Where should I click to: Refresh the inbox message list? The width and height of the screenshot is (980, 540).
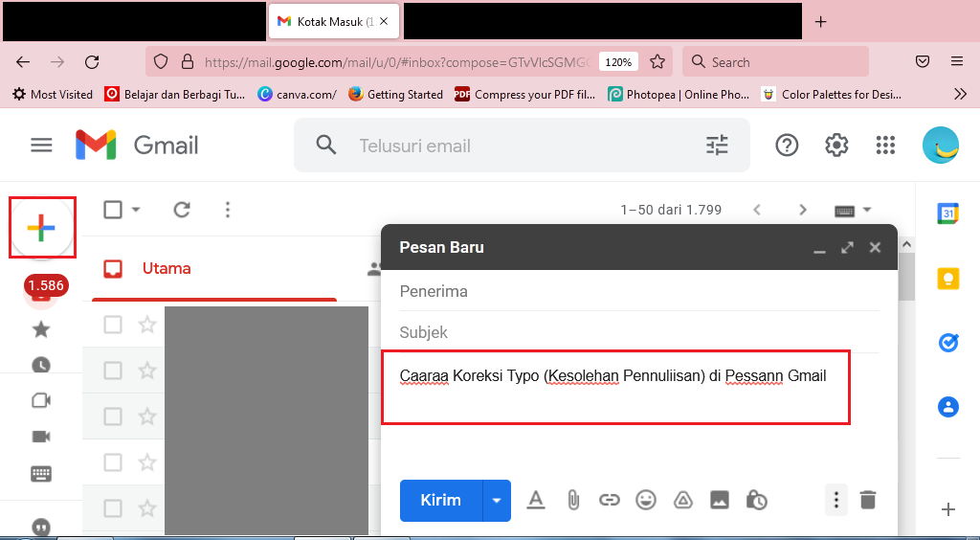[182, 210]
